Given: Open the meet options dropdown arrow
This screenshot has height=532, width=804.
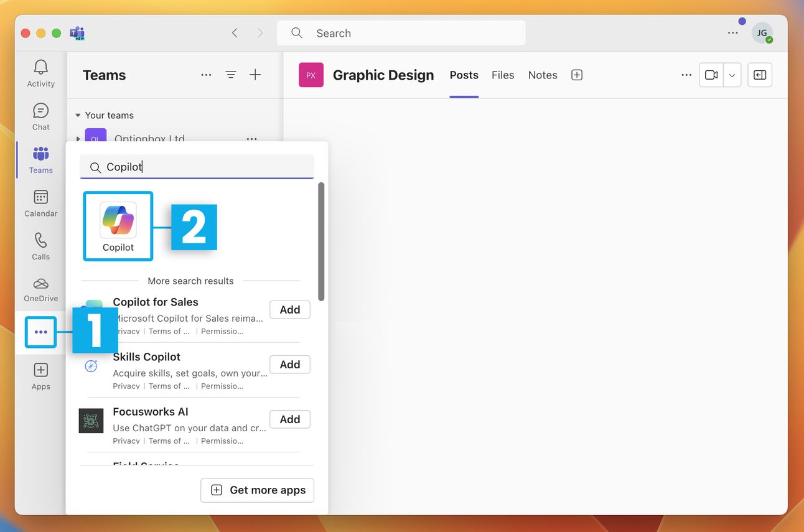Looking at the screenshot, I should pyautogui.click(x=732, y=75).
